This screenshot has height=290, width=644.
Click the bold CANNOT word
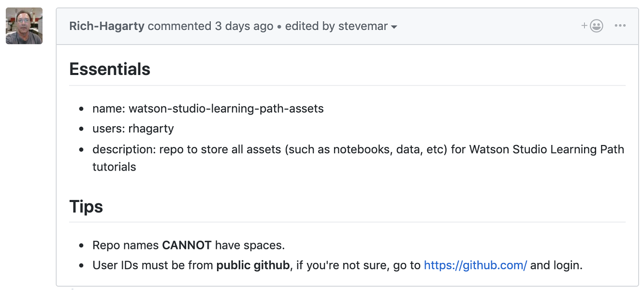pyautogui.click(x=187, y=246)
